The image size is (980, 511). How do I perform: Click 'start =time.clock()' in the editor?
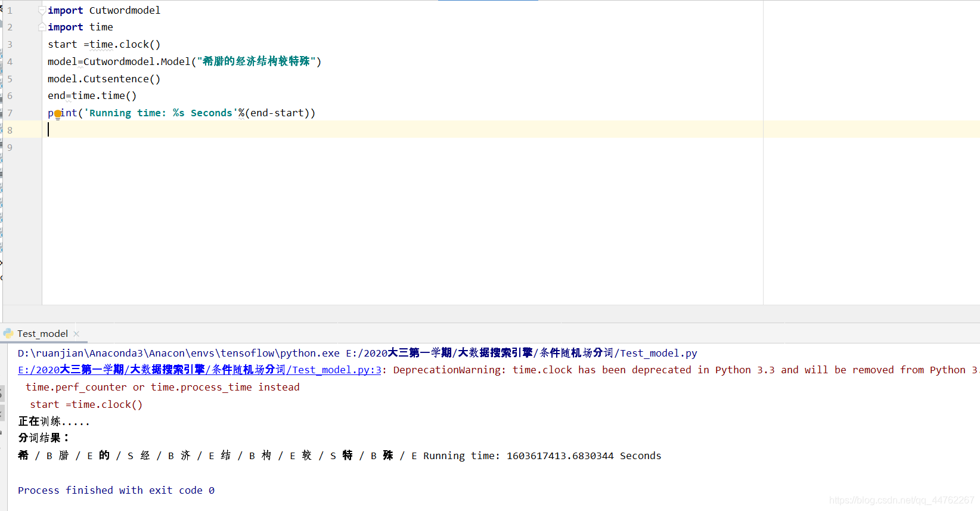click(x=104, y=44)
